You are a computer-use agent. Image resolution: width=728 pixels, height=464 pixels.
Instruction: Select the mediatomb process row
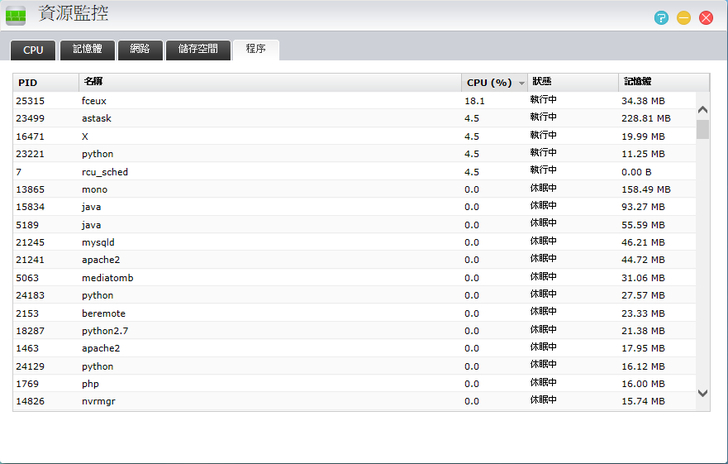point(354,278)
